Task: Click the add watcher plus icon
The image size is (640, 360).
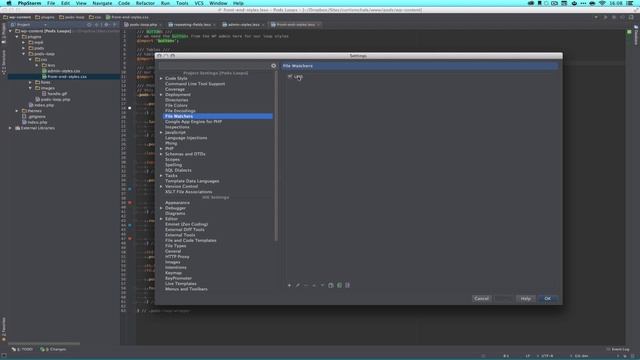Action: click(x=289, y=285)
